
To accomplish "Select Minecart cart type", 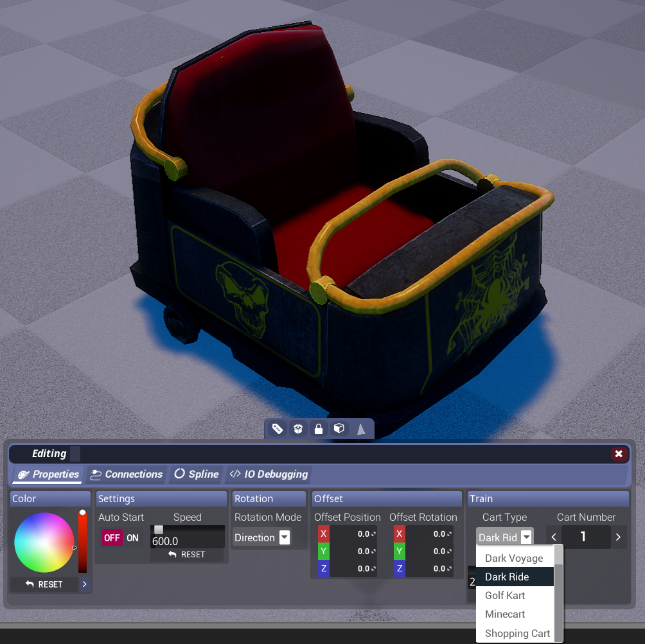I will (514, 614).
